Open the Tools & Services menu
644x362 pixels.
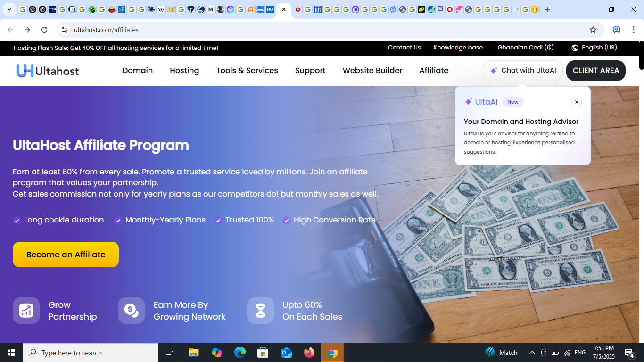pos(247,71)
